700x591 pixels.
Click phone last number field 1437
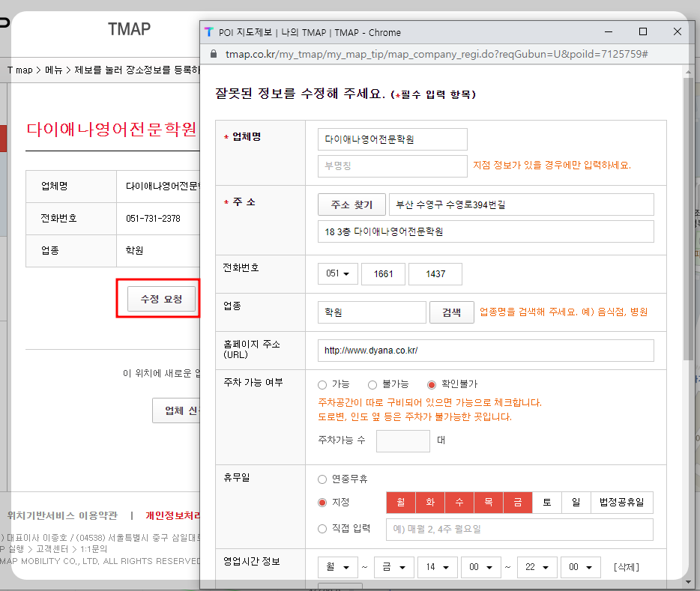pyautogui.click(x=435, y=274)
